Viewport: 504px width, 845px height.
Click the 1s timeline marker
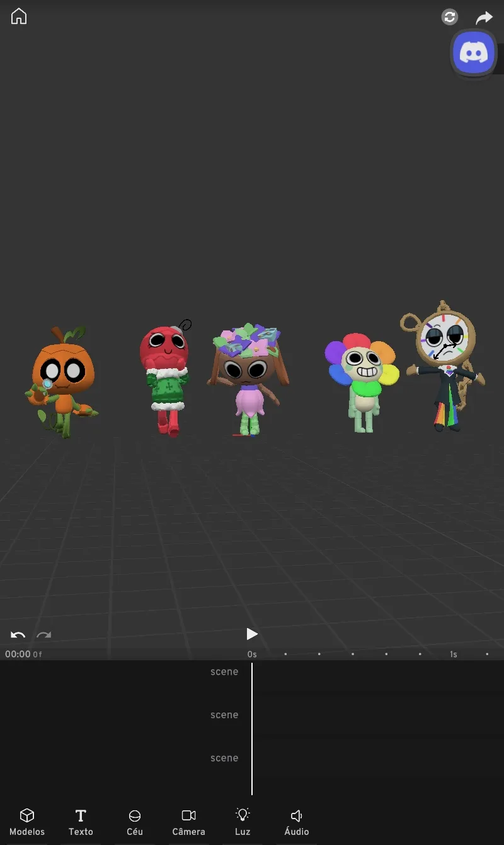pyautogui.click(x=454, y=655)
